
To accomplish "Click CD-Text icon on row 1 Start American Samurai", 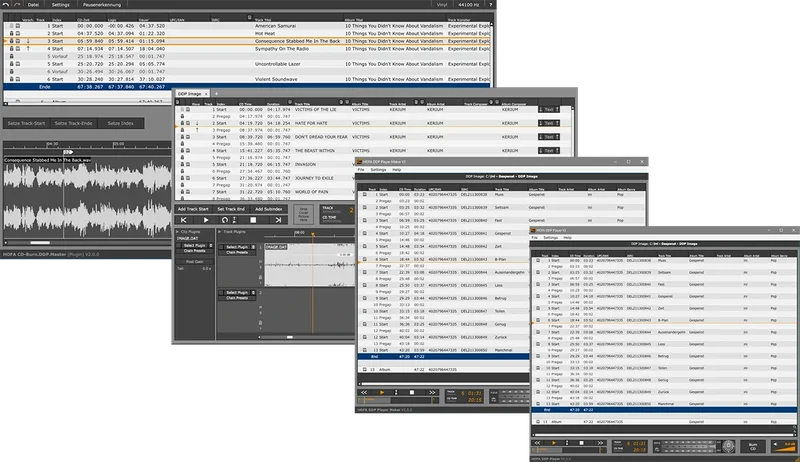I will pos(18,25).
